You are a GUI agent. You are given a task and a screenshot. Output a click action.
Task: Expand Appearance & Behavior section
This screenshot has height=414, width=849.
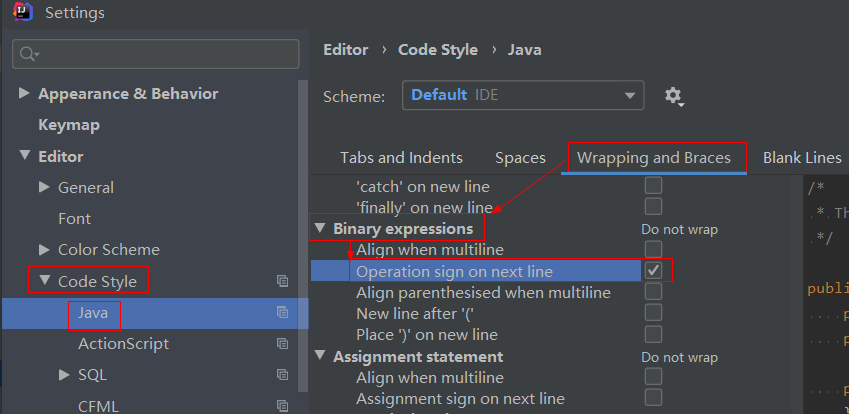pyautogui.click(x=24, y=93)
